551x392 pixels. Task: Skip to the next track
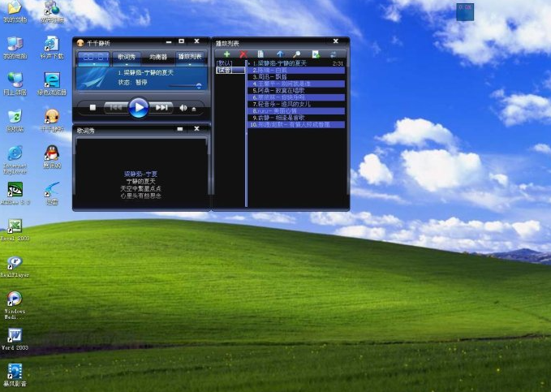click(x=162, y=107)
